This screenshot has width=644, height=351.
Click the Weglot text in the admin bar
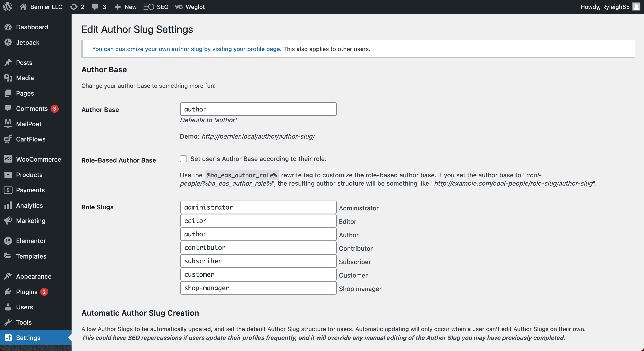click(195, 7)
